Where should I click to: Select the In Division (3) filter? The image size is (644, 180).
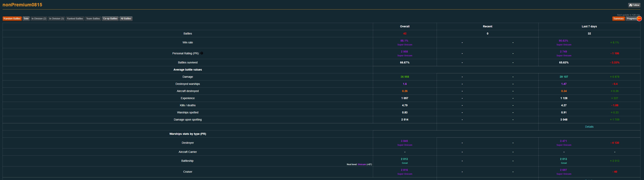(x=56, y=18)
